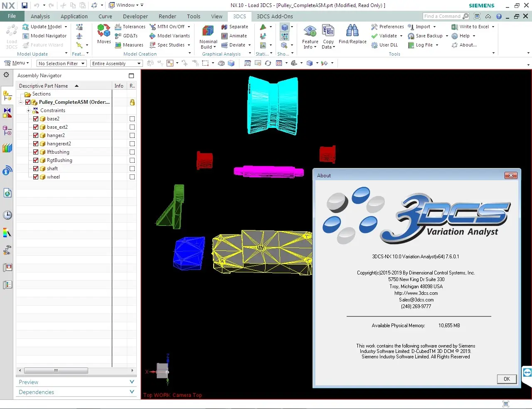This screenshot has height=409, width=532.
Task: Click the Validate tool
Action: point(384,36)
